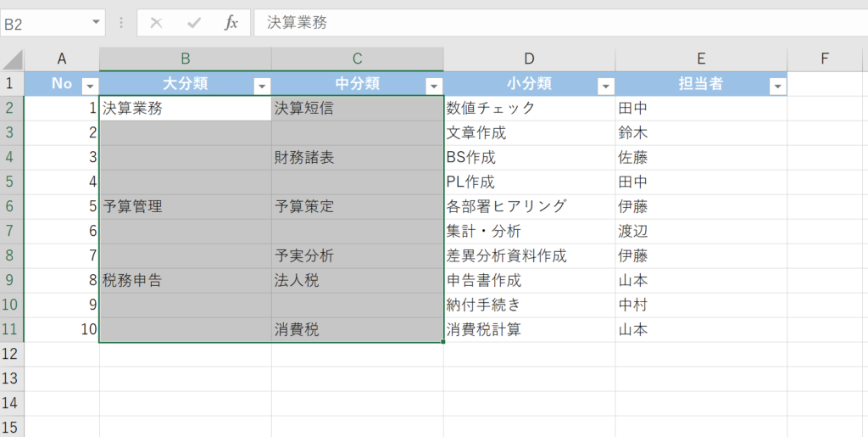Image resolution: width=868 pixels, height=437 pixels.
Task: Click the Name Box showing B2
Action: 42,24
